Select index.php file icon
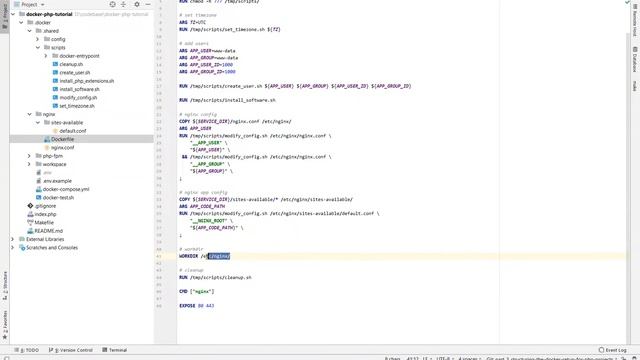The height and width of the screenshot is (360, 640). coord(30,214)
